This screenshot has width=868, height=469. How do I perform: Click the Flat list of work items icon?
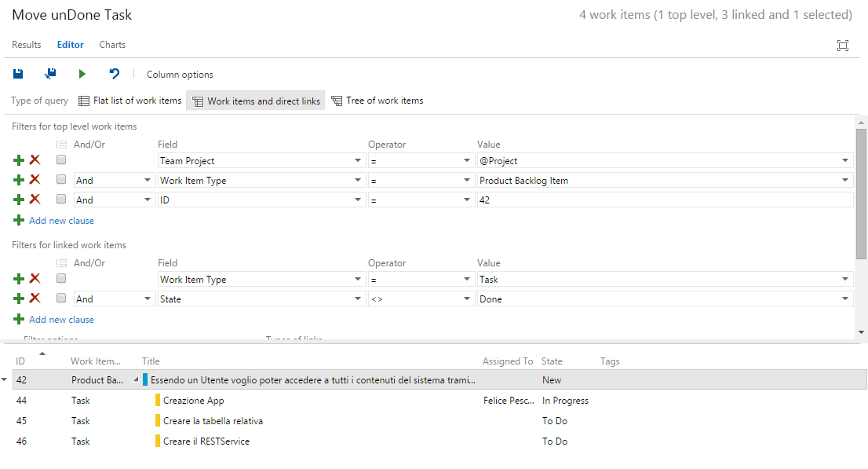pos(84,101)
